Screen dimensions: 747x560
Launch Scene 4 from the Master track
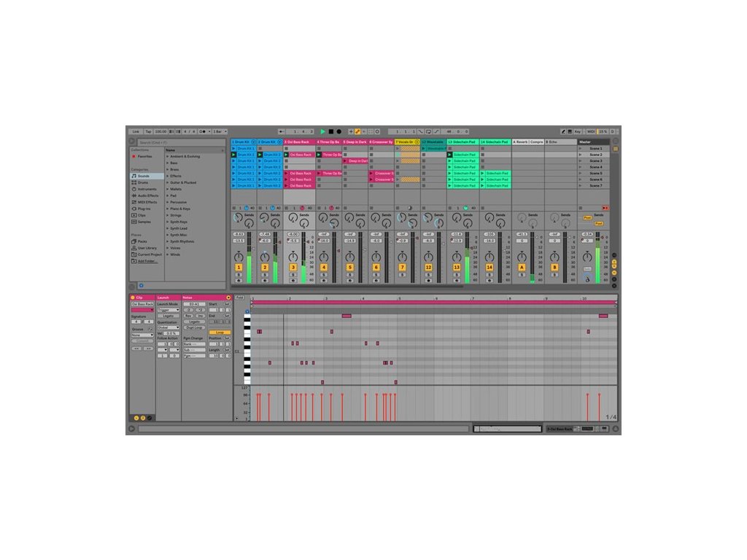(580, 167)
